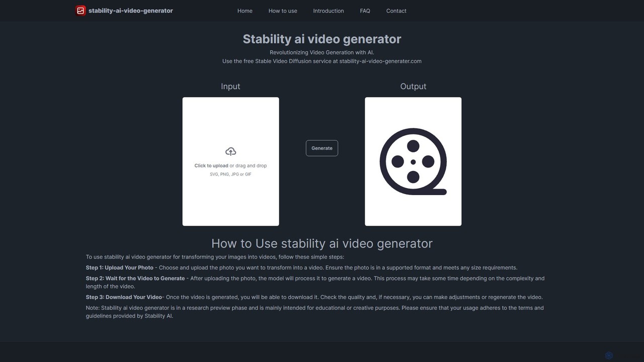Click 'How to Use stability ai video generator' heading
Screen dimensions: 644x362
[x=322, y=243]
